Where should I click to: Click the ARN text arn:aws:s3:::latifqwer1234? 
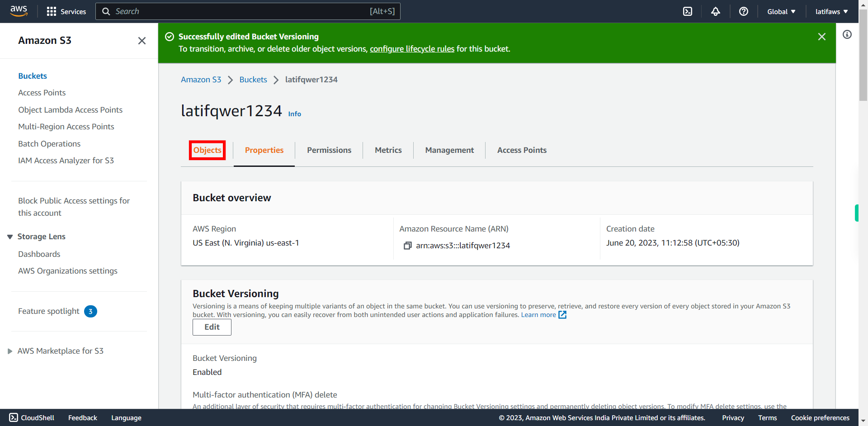463,246
